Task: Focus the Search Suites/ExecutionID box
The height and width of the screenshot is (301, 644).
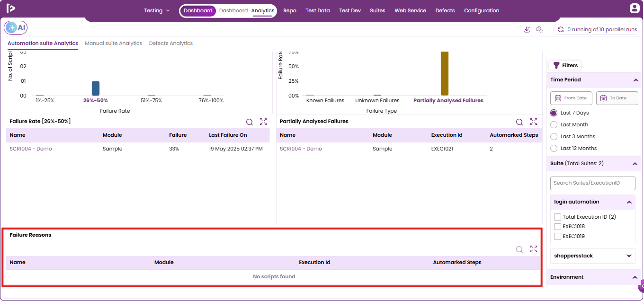Action: pyautogui.click(x=593, y=183)
